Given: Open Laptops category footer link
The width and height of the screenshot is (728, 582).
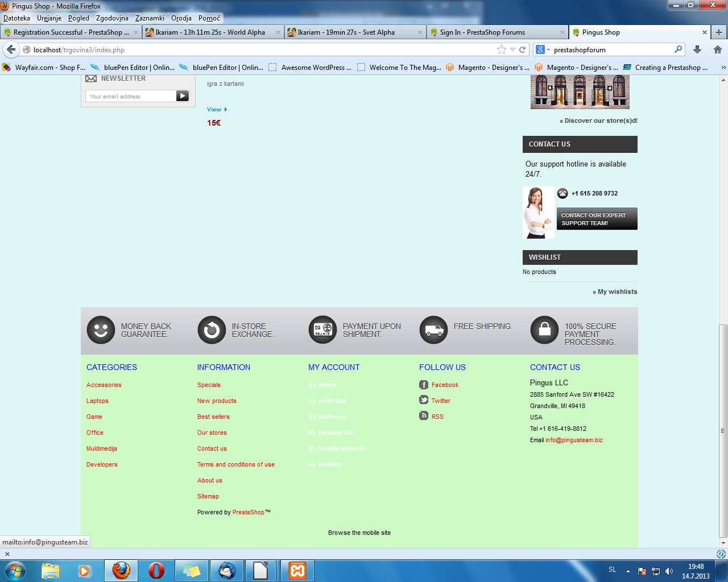Looking at the screenshot, I should click(x=97, y=401).
